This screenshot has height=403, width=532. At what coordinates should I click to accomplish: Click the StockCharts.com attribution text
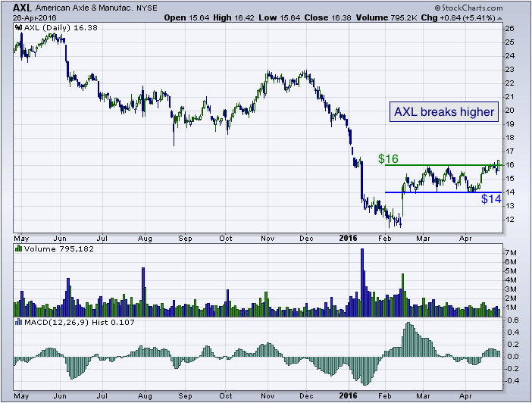[468, 8]
